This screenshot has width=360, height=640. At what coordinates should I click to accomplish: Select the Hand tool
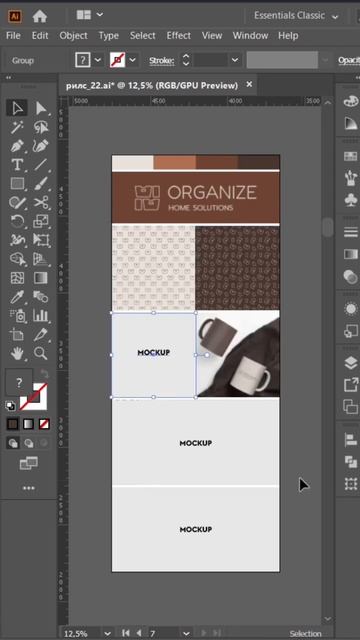point(17,353)
